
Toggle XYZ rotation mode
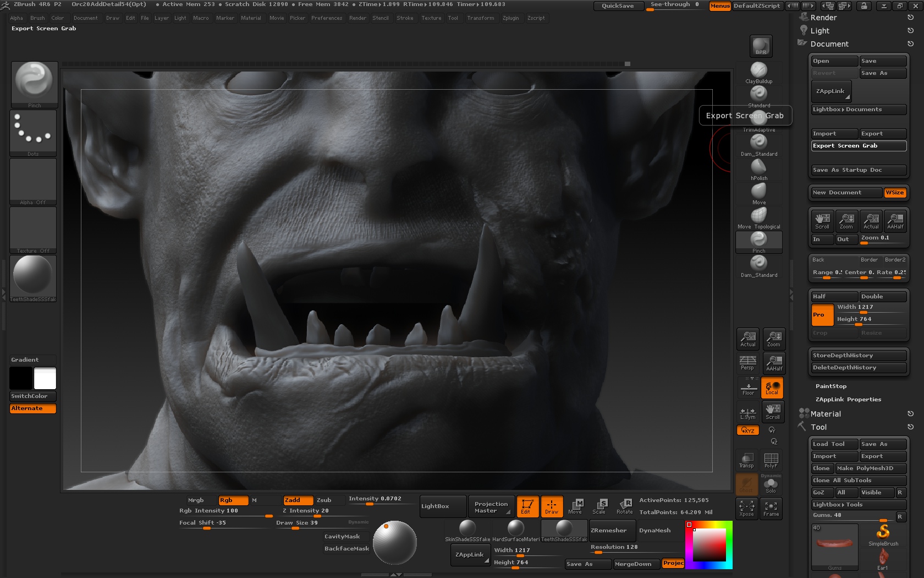pos(748,430)
